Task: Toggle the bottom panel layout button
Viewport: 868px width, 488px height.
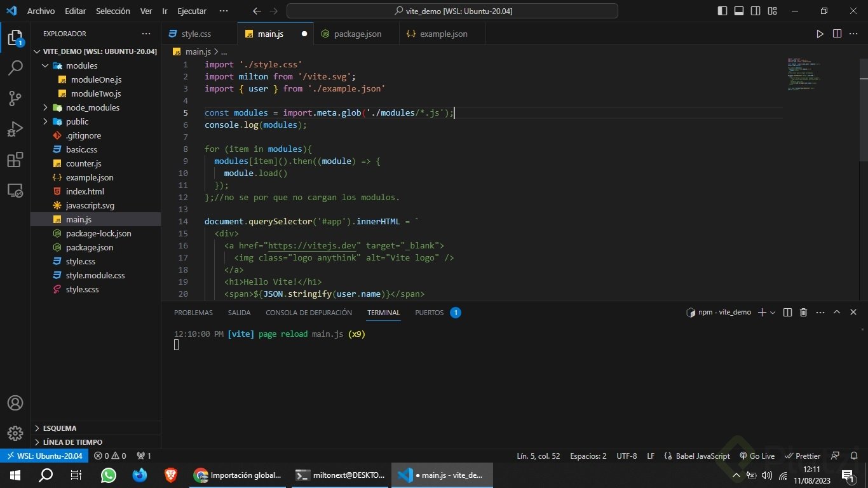Action: coord(739,11)
